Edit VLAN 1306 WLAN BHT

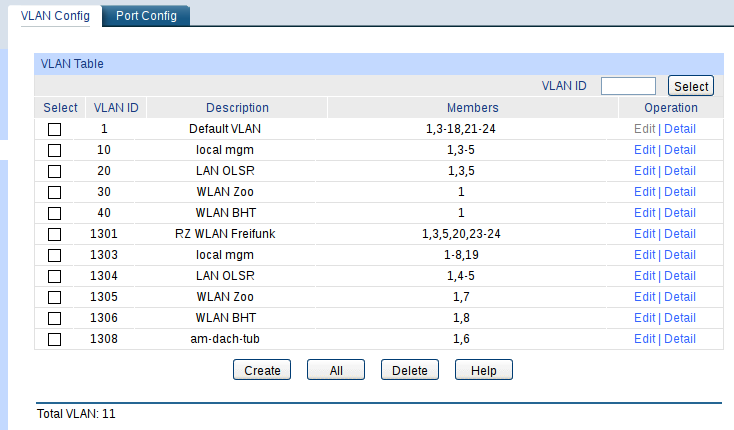point(645,318)
